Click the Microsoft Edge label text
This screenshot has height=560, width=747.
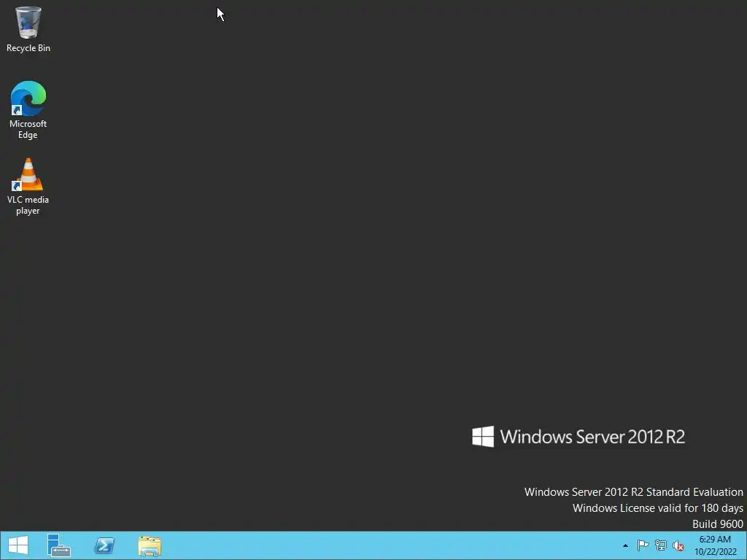tap(28, 129)
